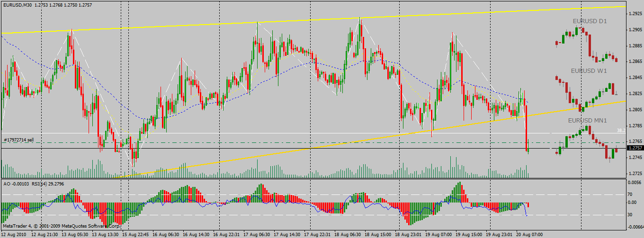The width and height of the screenshot is (644, 238).
Task: Click the '16 Aug 22:31' time axis label
Action: point(227,234)
